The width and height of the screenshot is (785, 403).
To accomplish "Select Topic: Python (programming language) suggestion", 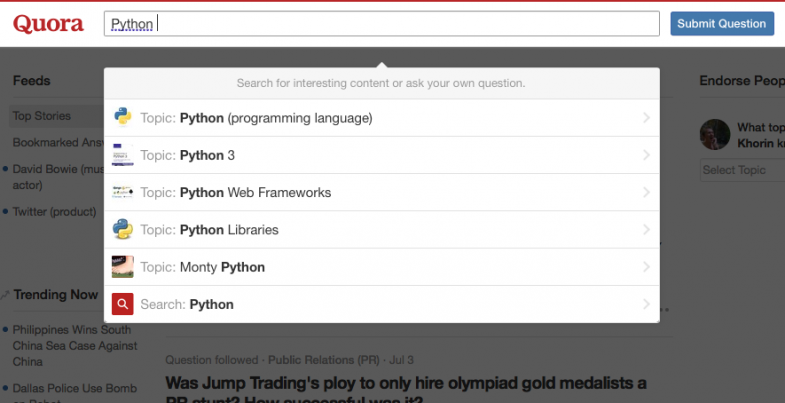I will 381,118.
